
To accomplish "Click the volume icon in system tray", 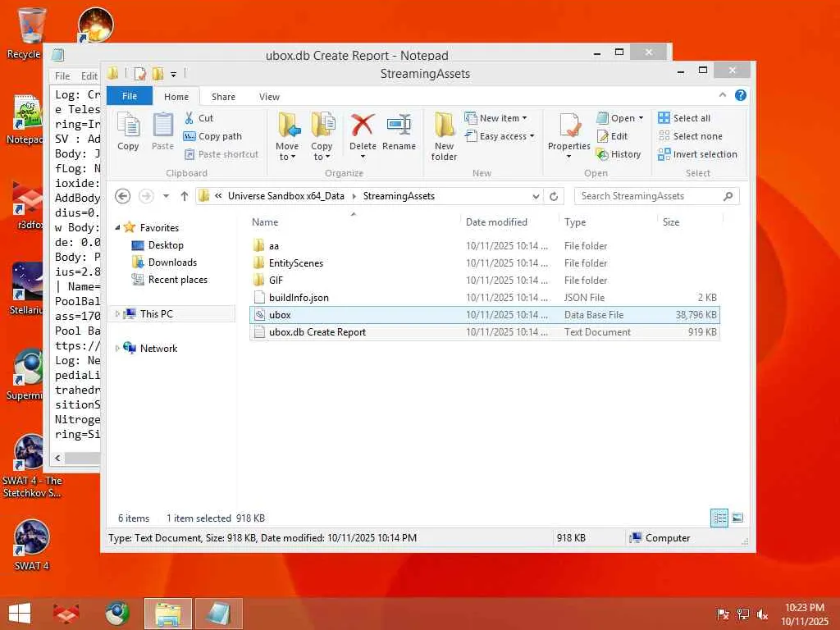I will (762, 614).
